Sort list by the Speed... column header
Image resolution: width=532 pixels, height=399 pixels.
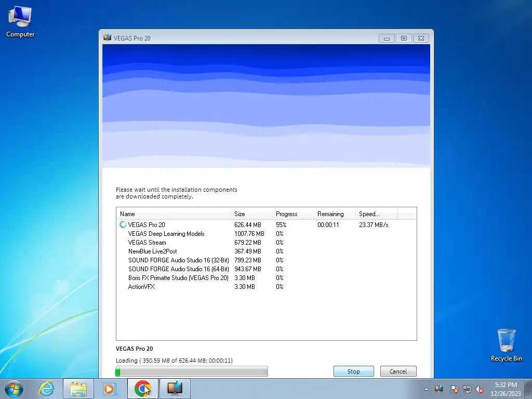pos(376,214)
